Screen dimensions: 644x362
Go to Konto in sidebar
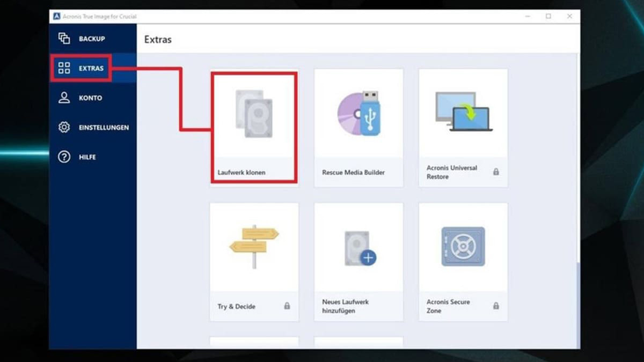pyautogui.click(x=92, y=98)
